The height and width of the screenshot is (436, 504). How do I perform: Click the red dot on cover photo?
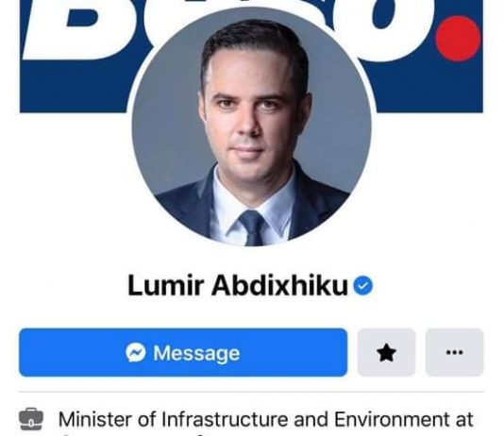458,39
